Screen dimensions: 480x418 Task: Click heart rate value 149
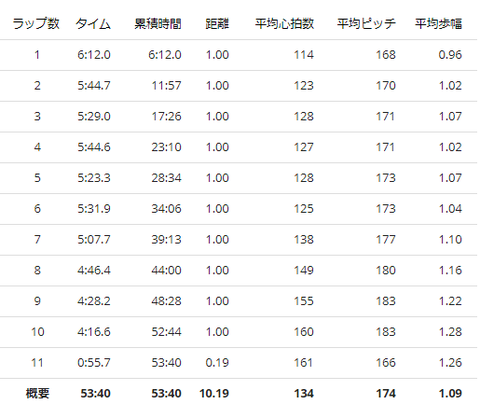304,270
